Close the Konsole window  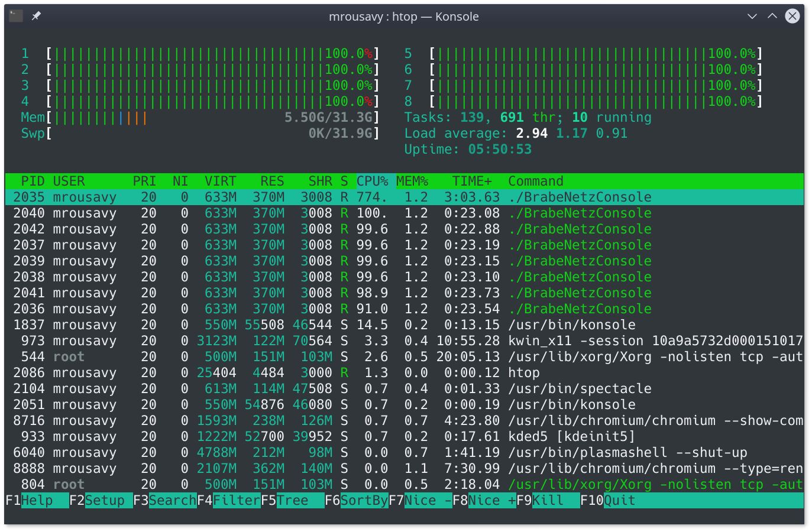(x=792, y=16)
